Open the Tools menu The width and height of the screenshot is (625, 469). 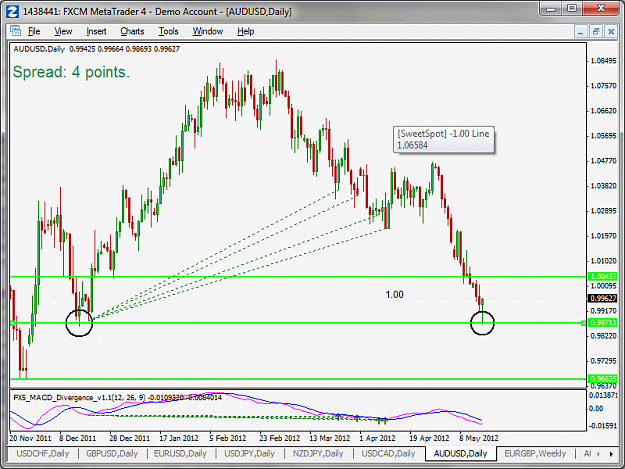click(168, 31)
